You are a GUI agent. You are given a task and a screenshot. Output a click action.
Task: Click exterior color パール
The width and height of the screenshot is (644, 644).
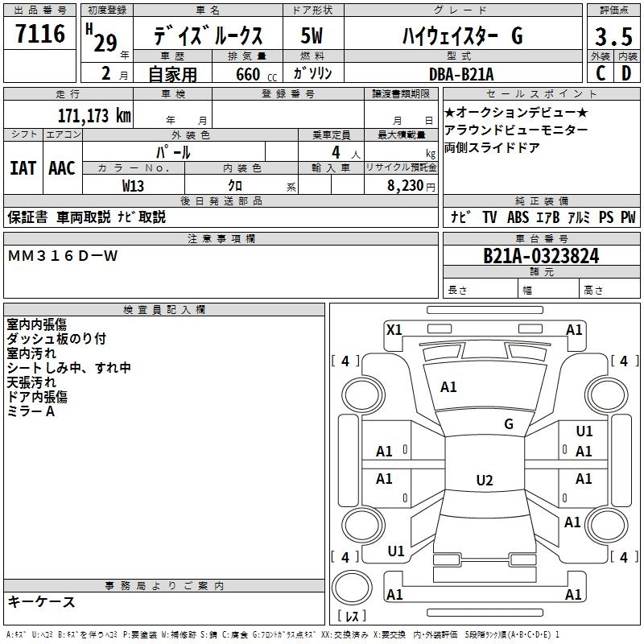click(173, 152)
